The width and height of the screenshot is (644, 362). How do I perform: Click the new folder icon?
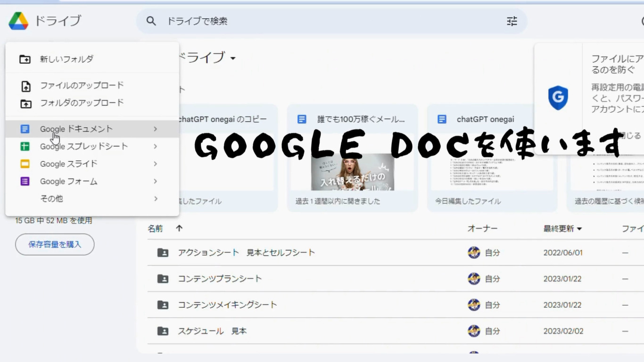(25, 59)
